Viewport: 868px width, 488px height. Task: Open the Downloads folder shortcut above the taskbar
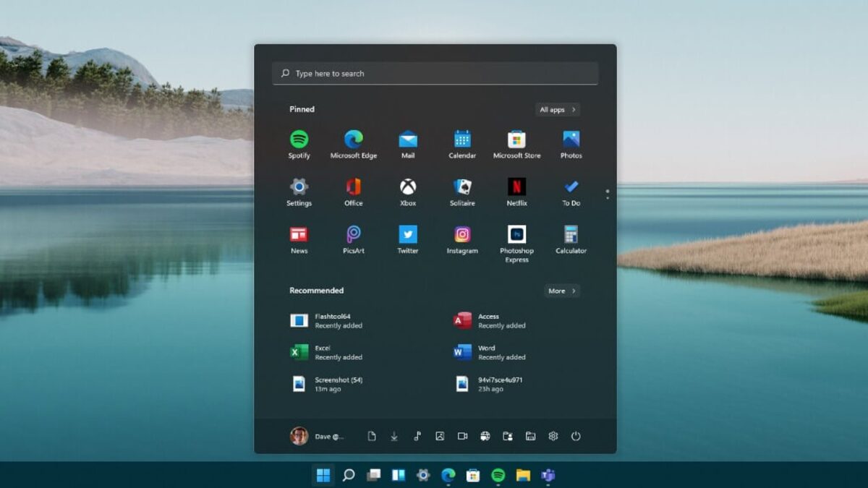(x=394, y=437)
